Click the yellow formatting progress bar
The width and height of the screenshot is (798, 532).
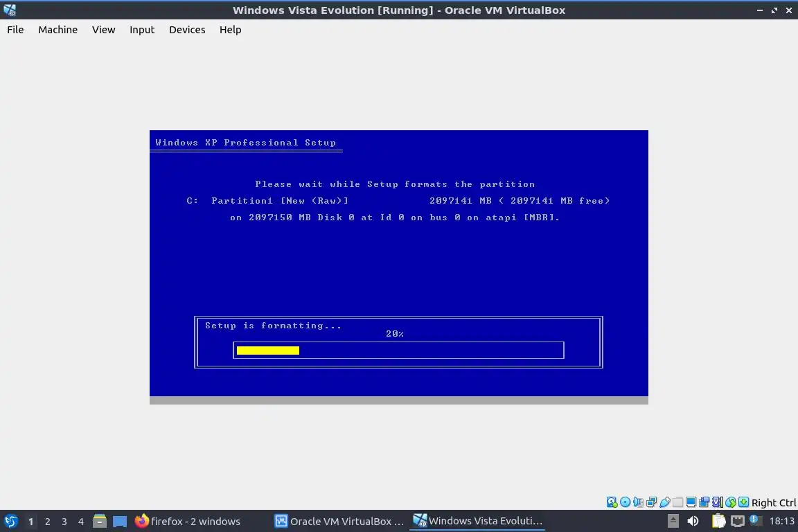click(x=267, y=351)
